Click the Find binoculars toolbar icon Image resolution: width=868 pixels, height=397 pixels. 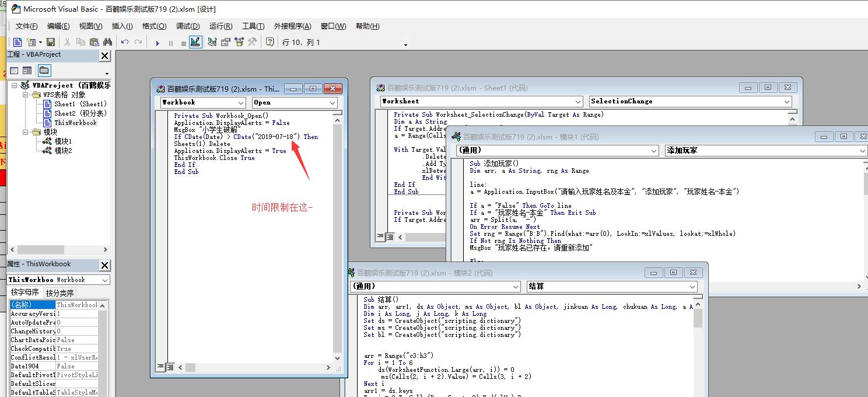point(107,42)
